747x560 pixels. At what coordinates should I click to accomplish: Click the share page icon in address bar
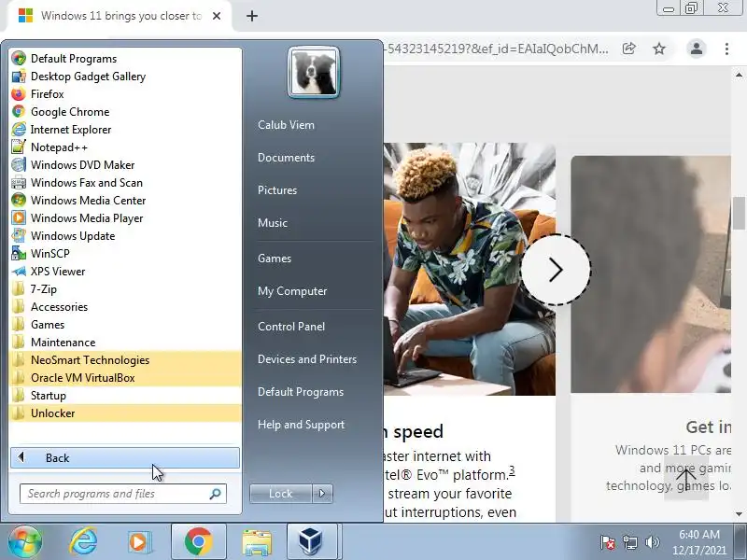pyautogui.click(x=629, y=49)
